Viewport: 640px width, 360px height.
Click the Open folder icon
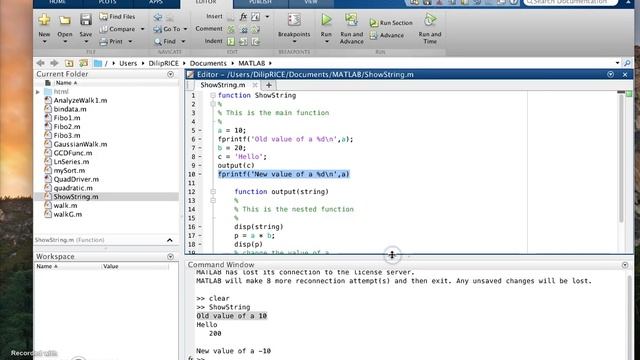coord(64,20)
